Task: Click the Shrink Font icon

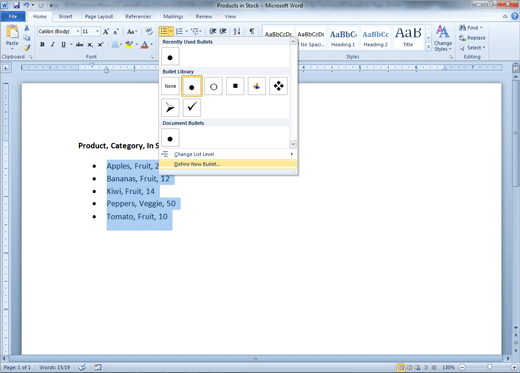Action: 116,32
